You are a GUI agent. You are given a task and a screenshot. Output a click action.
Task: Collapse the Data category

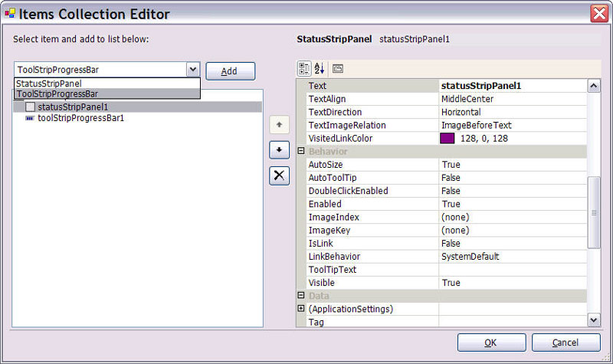pos(301,295)
